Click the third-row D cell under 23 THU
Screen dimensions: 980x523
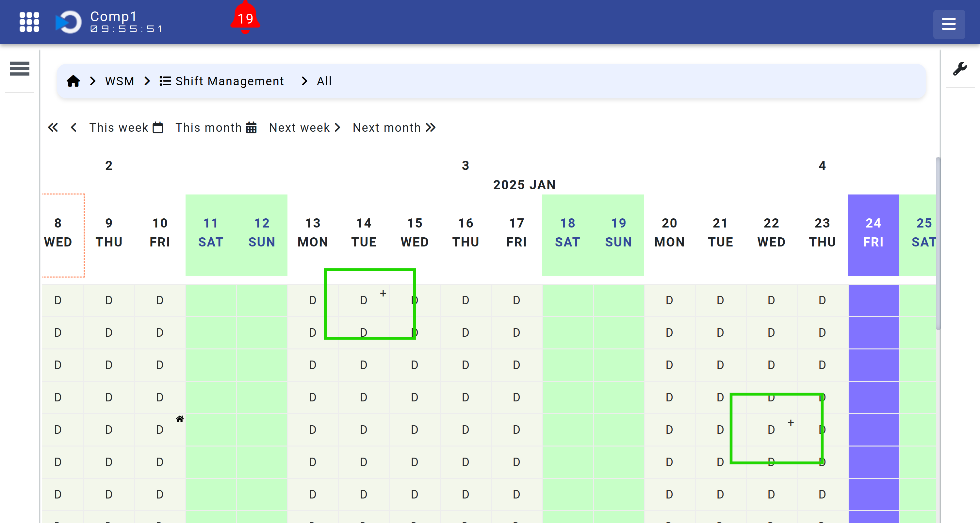click(823, 365)
